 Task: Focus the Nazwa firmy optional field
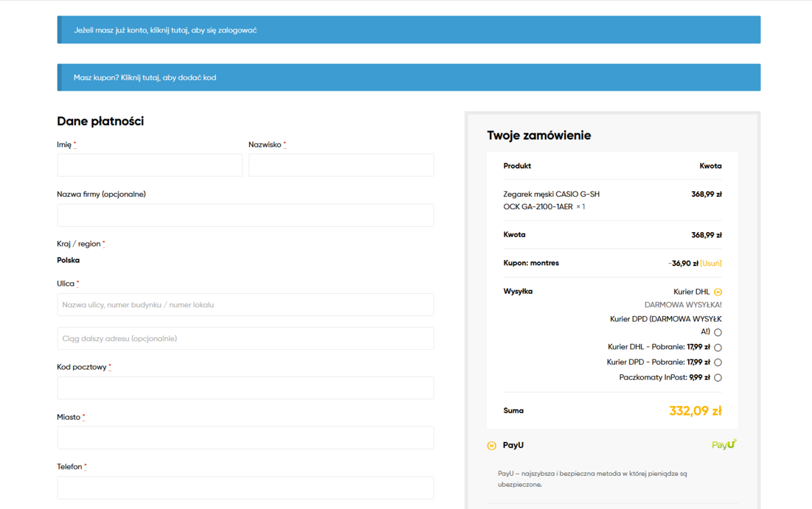click(x=245, y=215)
